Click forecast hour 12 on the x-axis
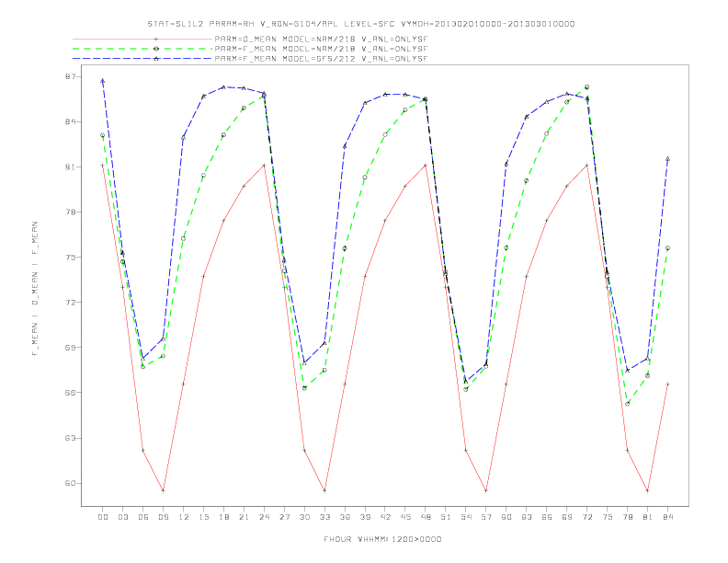 (x=184, y=517)
